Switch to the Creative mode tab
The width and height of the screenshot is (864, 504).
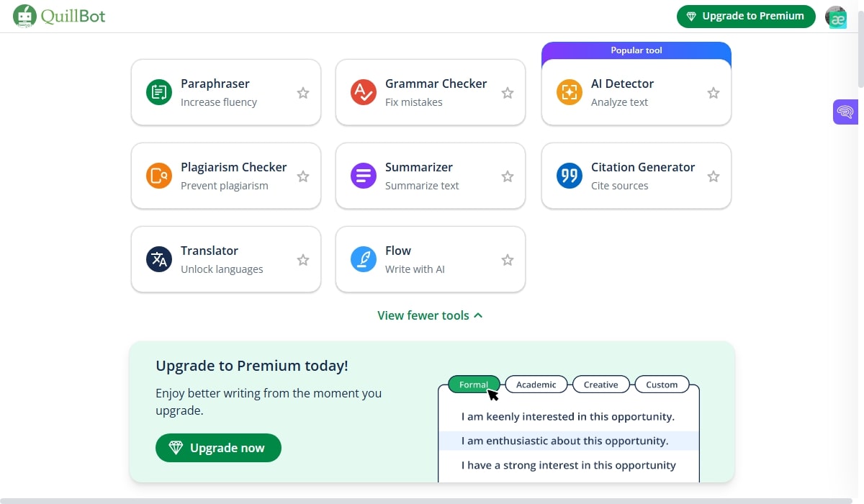(600, 384)
